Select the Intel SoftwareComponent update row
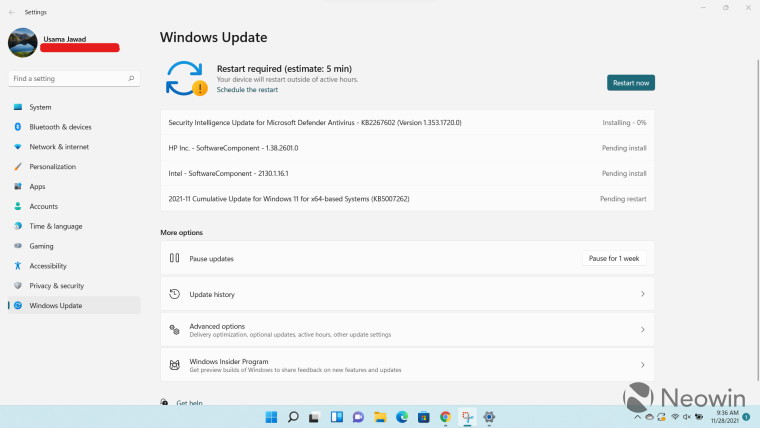 coord(407,173)
